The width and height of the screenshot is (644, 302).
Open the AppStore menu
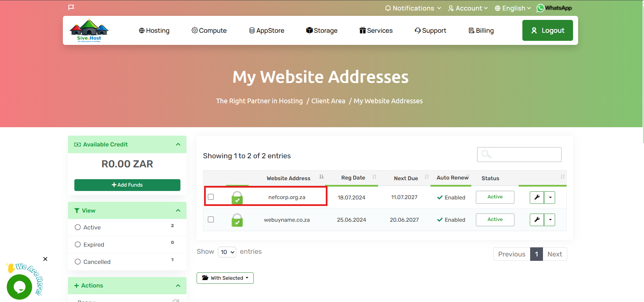coord(267,31)
